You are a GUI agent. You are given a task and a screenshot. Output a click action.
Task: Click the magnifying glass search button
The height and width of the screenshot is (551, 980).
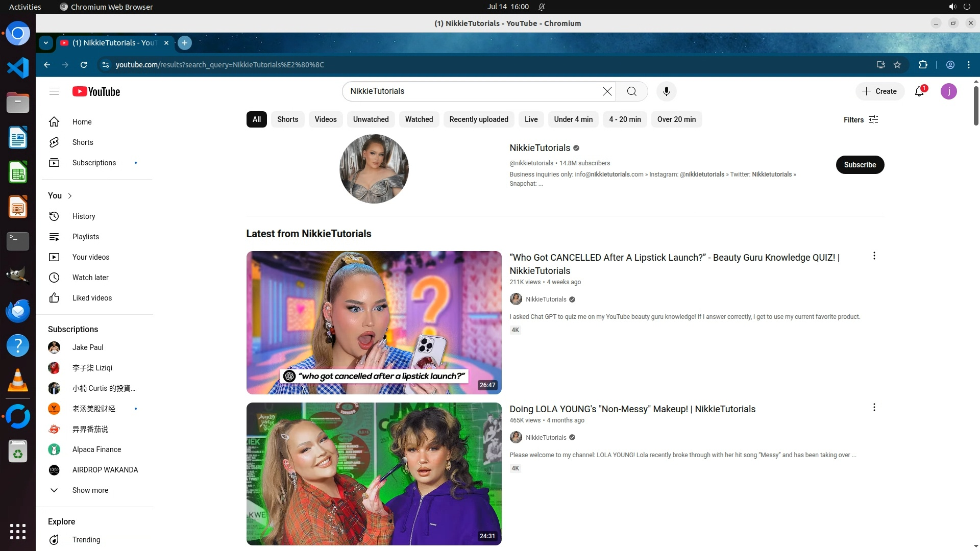coord(631,91)
